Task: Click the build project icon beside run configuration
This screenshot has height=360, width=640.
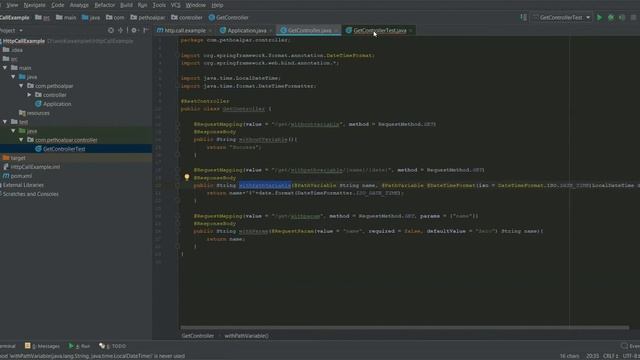Action: coord(524,18)
